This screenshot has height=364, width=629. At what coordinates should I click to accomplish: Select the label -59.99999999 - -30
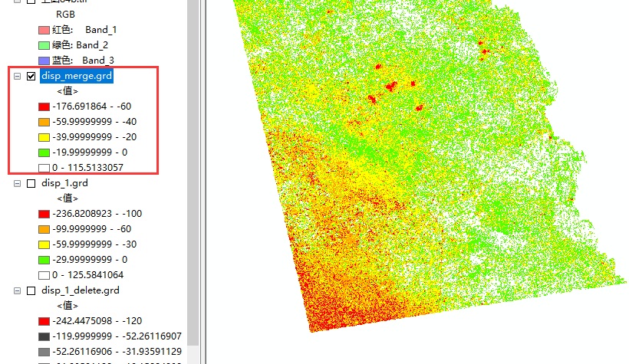[94, 244]
